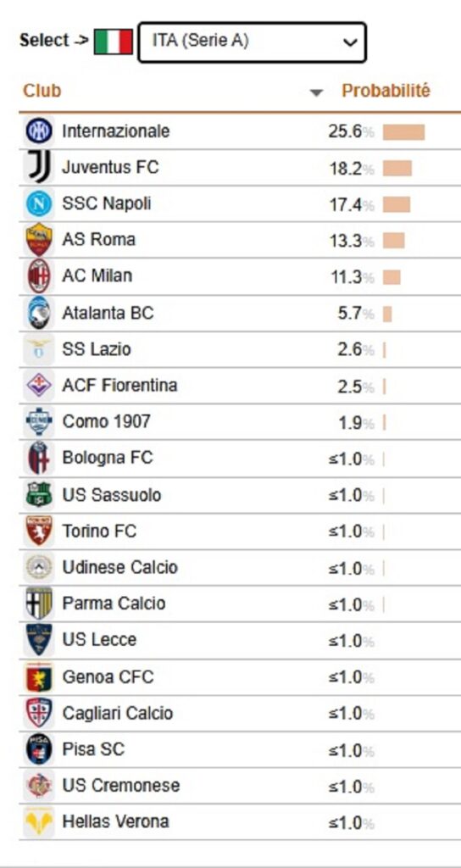The width and height of the screenshot is (461, 868).
Task: Open the ITA (Serie A) league dropdown
Action: (x=252, y=42)
